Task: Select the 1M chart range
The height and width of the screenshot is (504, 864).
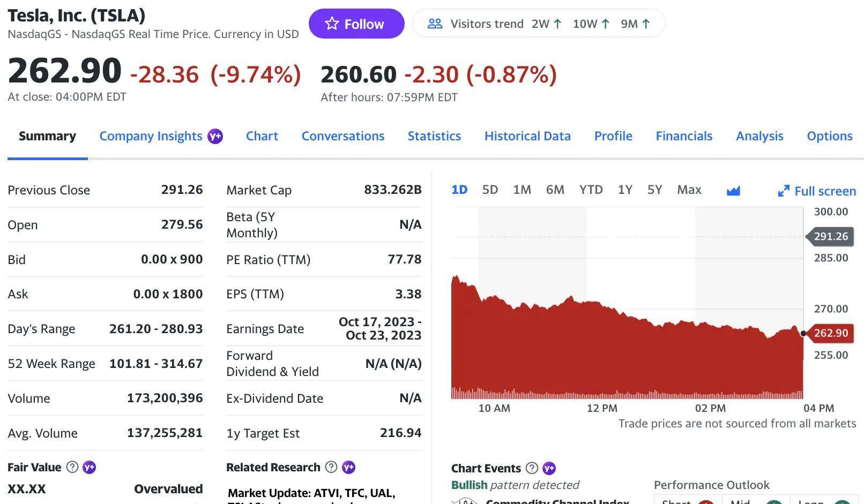Action: (522, 190)
